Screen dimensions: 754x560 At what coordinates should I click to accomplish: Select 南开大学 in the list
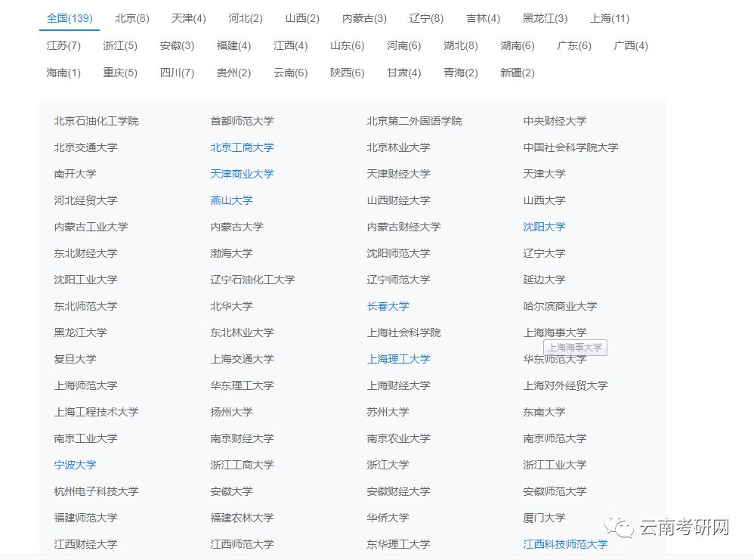(75, 174)
